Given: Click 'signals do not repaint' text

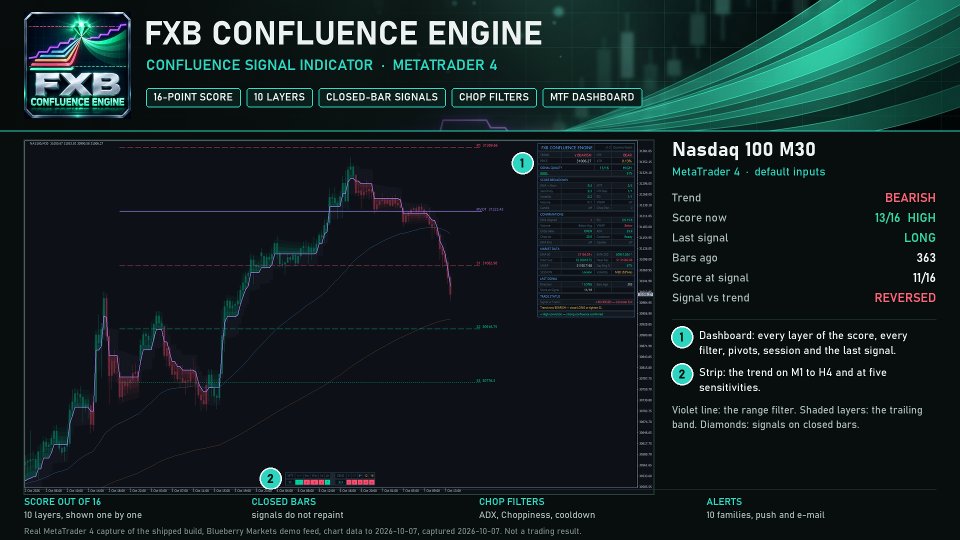Looking at the screenshot, I should point(297,515).
